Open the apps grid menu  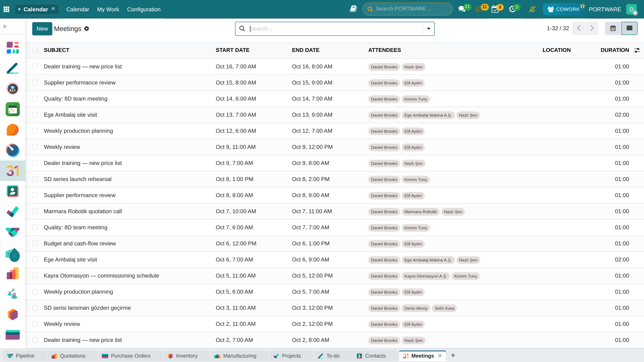(x=6, y=9)
